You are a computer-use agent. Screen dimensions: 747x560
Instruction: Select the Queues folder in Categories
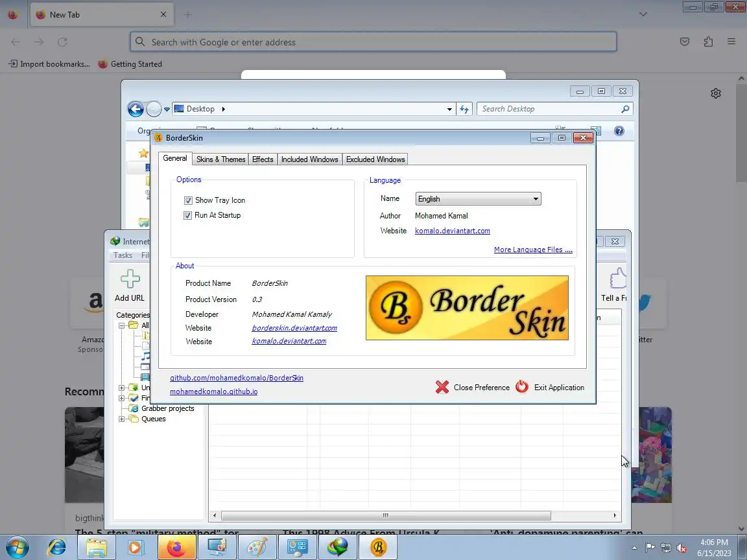coord(154,419)
